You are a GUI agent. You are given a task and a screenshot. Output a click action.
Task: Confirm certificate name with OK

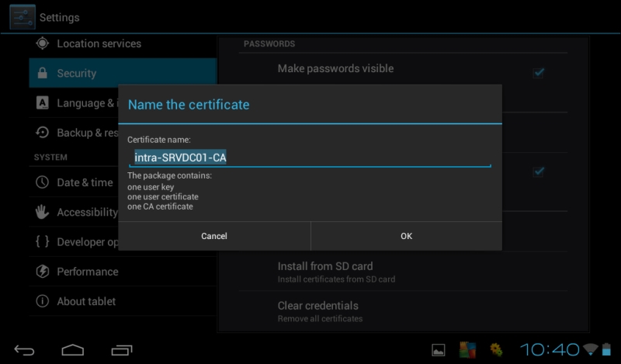coord(406,236)
